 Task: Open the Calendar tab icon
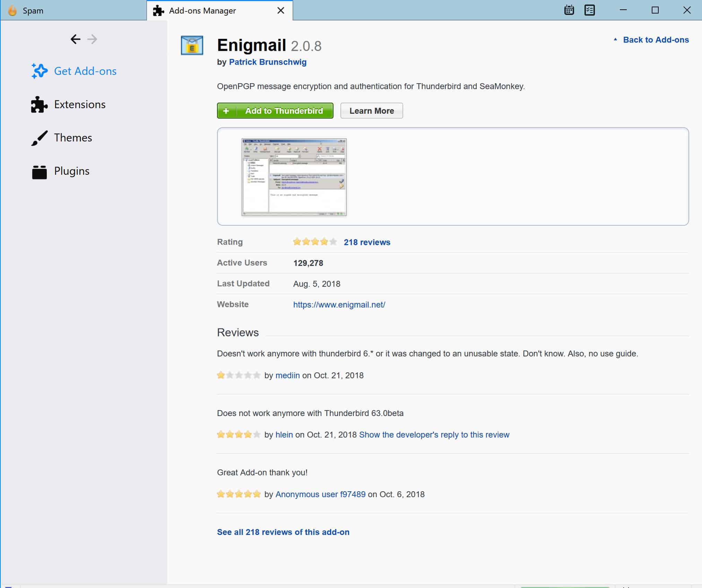569,10
